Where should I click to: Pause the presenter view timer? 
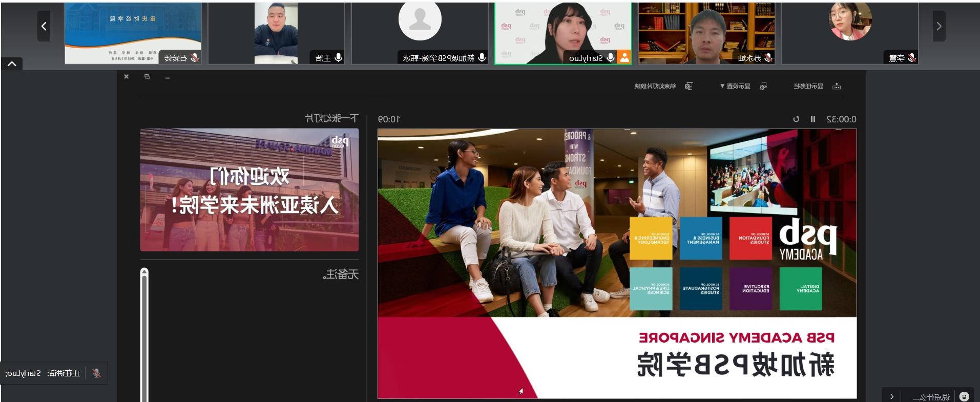point(812,119)
